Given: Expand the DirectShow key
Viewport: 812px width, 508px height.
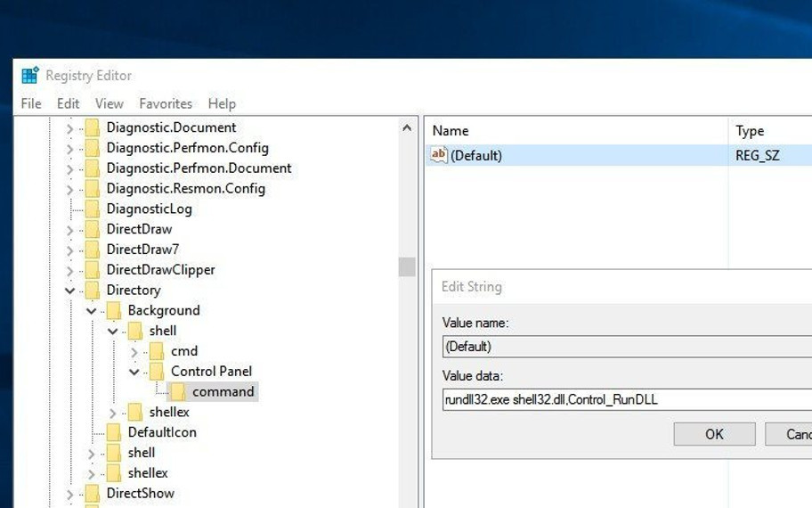Looking at the screenshot, I should pos(70,494).
